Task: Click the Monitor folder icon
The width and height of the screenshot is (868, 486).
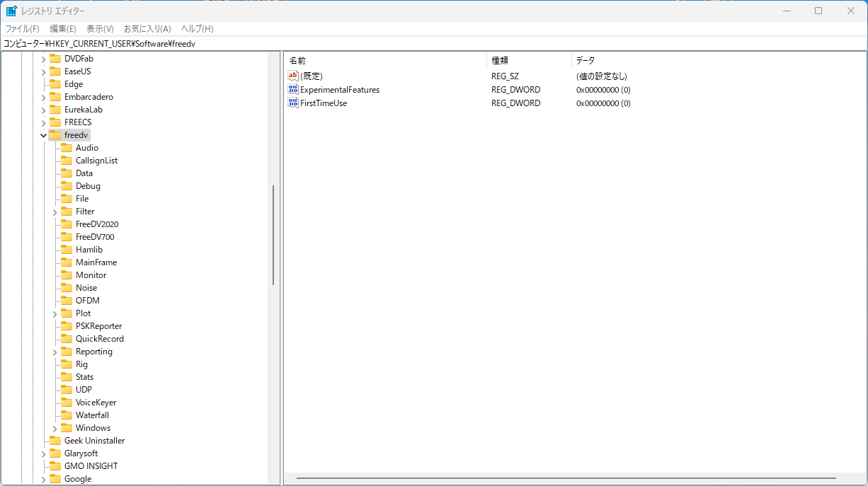Action: pos(67,275)
